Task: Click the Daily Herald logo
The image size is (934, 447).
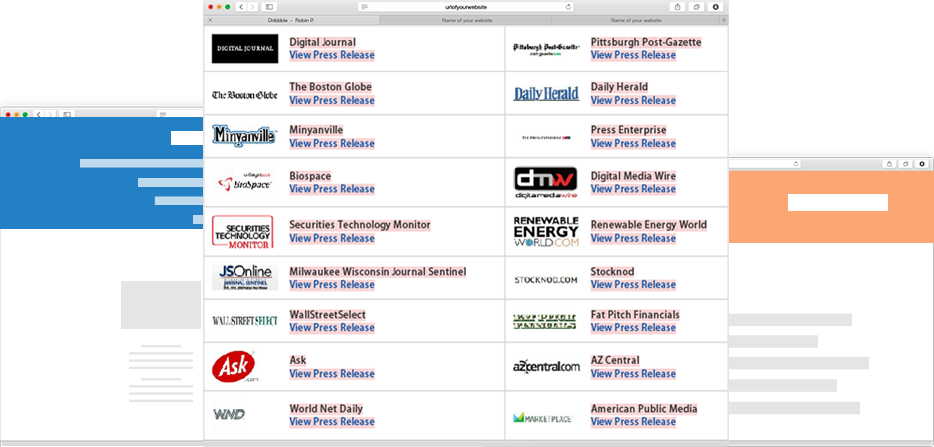Action: 546,94
